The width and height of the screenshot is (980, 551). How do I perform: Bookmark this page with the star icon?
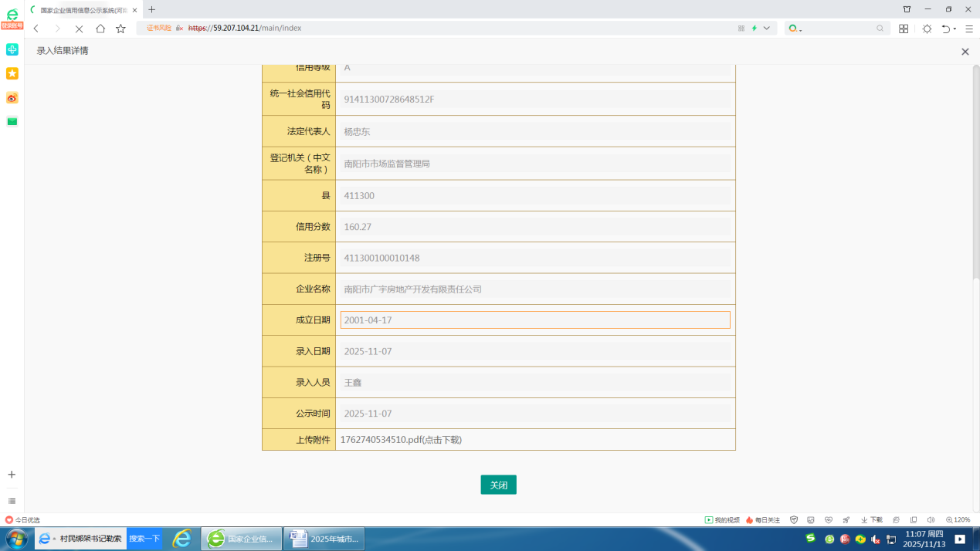pyautogui.click(x=120, y=29)
